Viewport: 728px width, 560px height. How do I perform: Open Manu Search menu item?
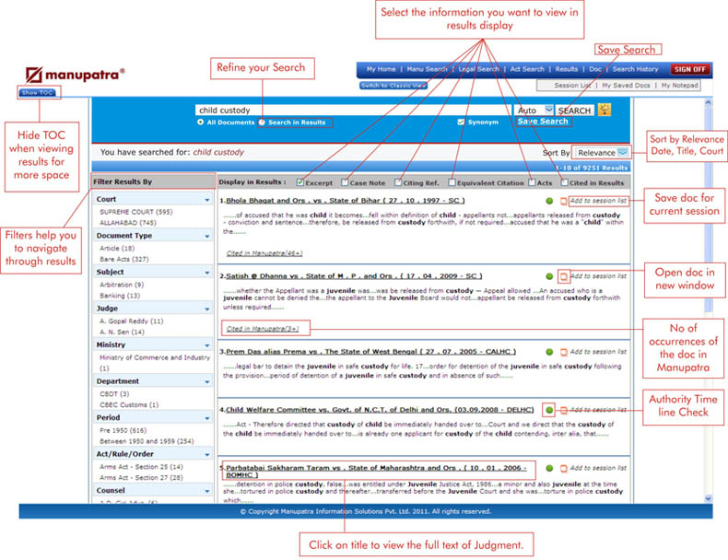(427, 69)
